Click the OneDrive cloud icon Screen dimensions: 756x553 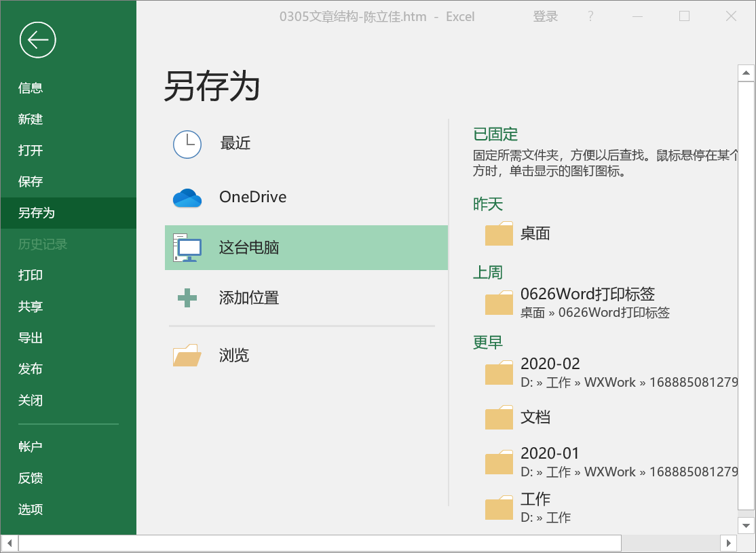187,197
